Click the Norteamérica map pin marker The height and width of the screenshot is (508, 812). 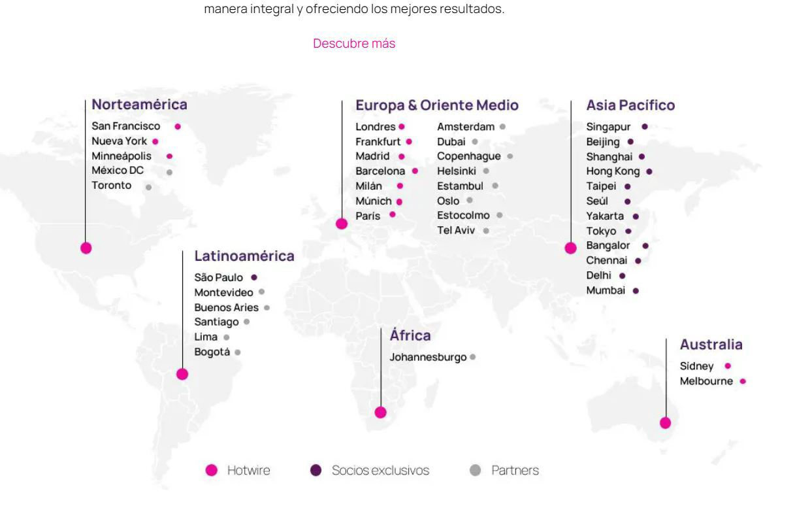pos(86,248)
